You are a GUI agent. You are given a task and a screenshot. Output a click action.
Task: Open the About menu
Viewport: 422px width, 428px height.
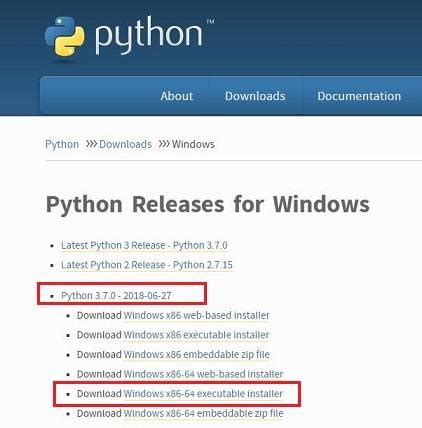(x=177, y=96)
